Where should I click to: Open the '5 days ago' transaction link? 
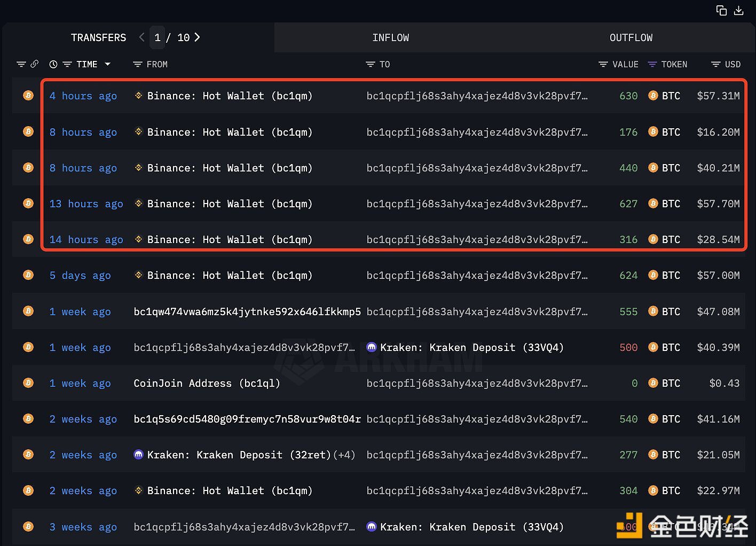[x=80, y=276]
